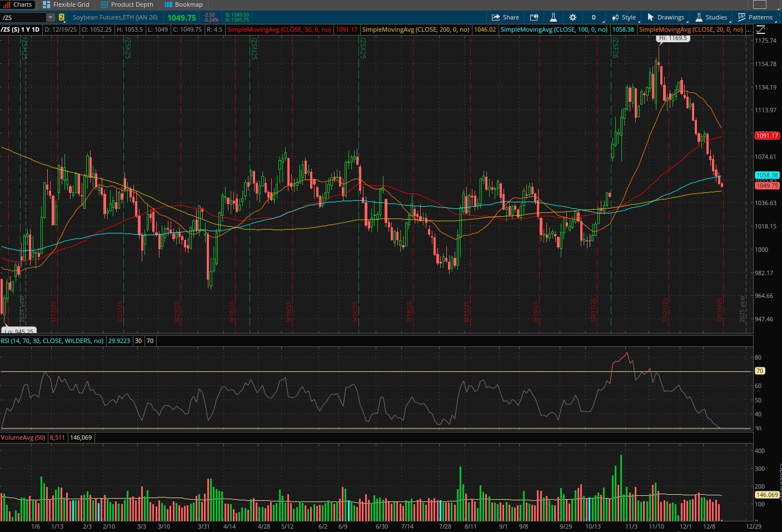Click the Patterns icon
The width and height of the screenshot is (782, 532).
tap(755, 17)
